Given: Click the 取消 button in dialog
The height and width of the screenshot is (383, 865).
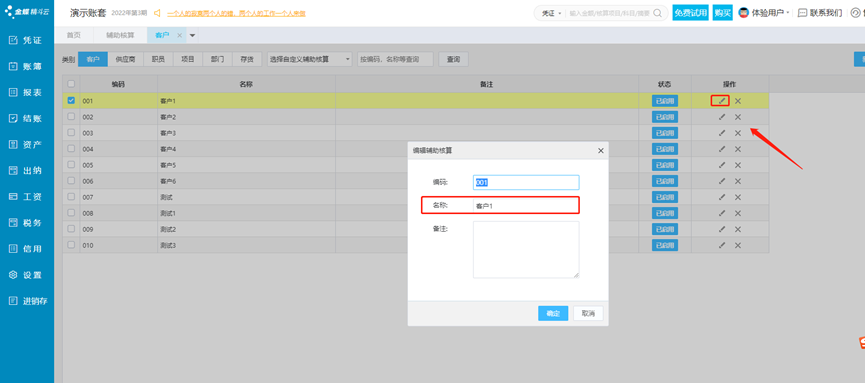Looking at the screenshot, I should coord(588,313).
